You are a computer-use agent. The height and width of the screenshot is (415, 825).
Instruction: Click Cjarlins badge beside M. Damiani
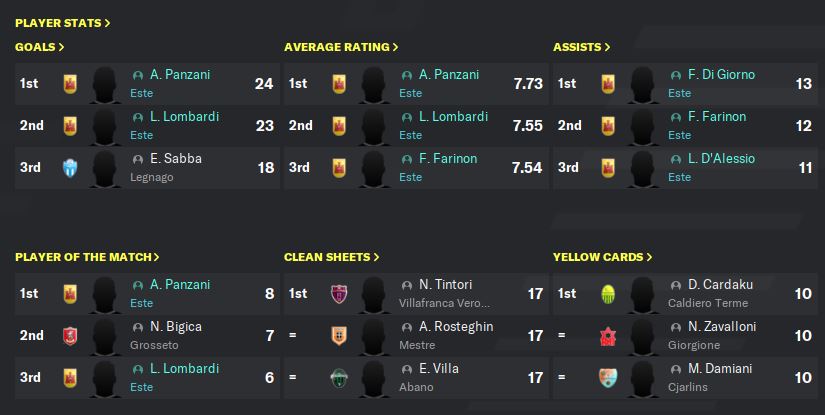(608, 378)
